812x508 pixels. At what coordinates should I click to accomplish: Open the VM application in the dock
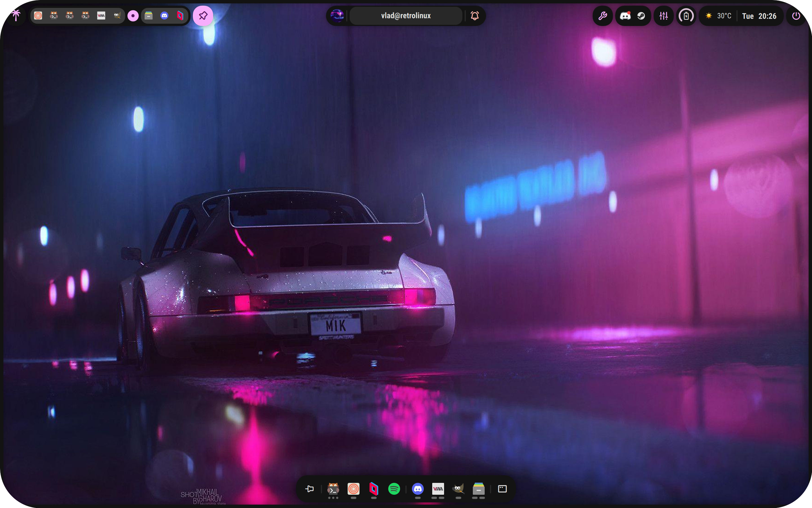coord(438,489)
